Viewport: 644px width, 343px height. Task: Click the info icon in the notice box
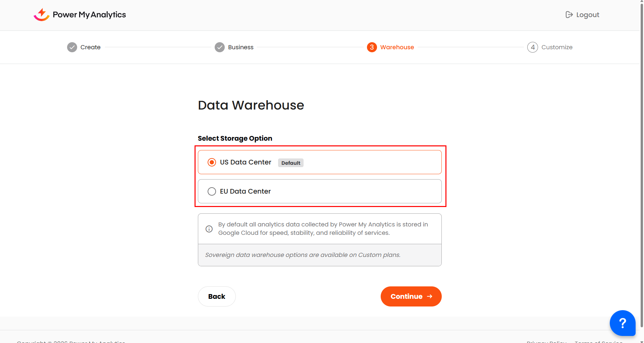pyautogui.click(x=209, y=229)
